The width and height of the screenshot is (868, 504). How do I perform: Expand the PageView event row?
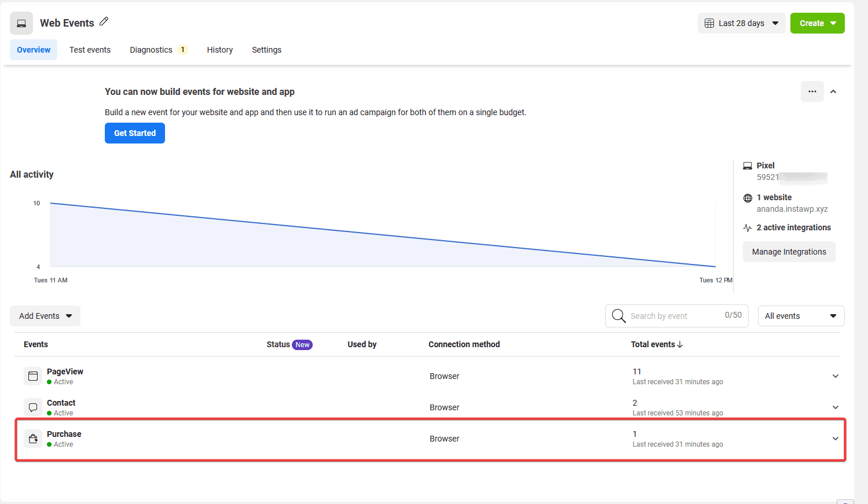coord(835,376)
